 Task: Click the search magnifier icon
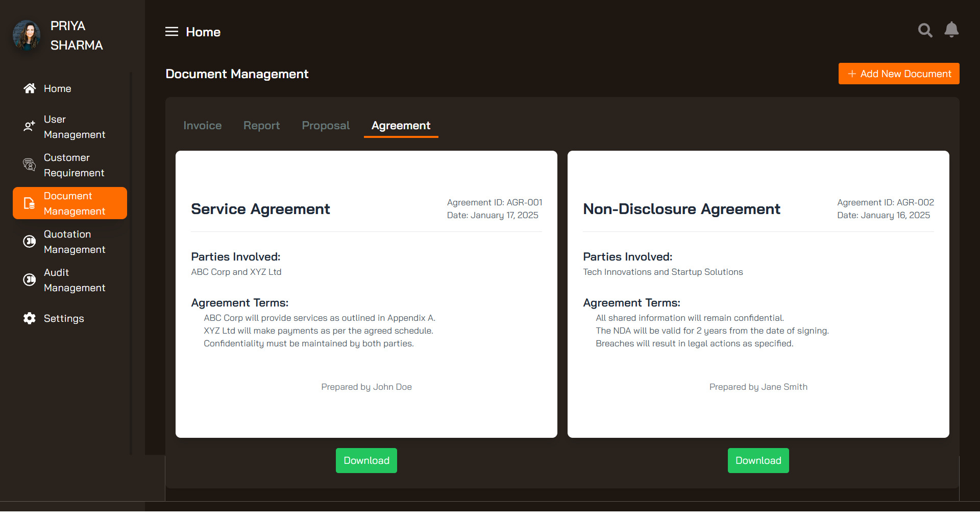pos(925,30)
